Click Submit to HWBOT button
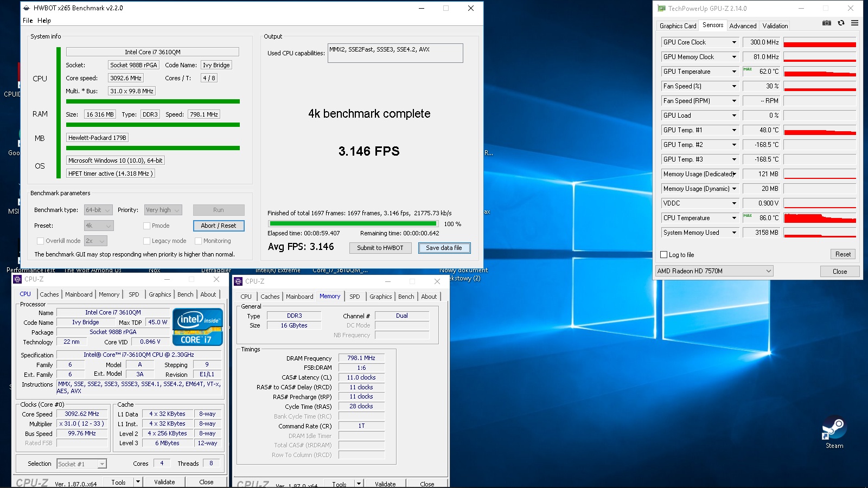 tap(380, 248)
